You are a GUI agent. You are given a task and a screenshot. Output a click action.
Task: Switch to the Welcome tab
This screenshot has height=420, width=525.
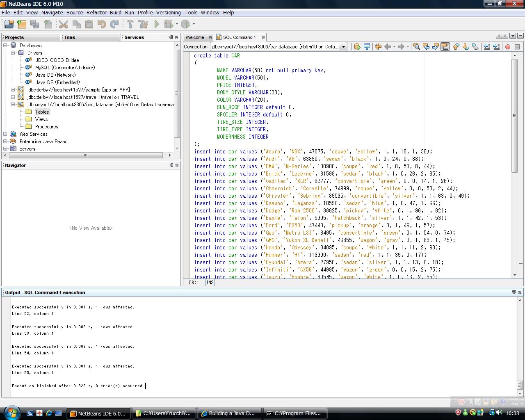tap(195, 37)
